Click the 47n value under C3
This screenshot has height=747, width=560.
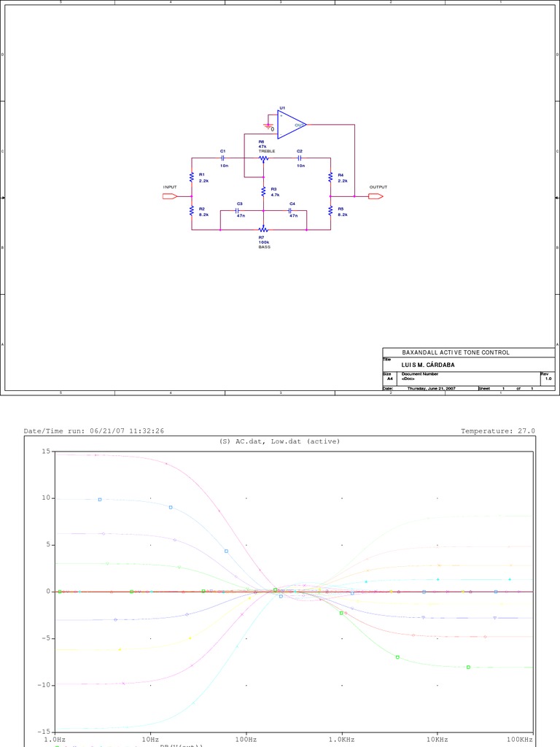click(x=241, y=216)
